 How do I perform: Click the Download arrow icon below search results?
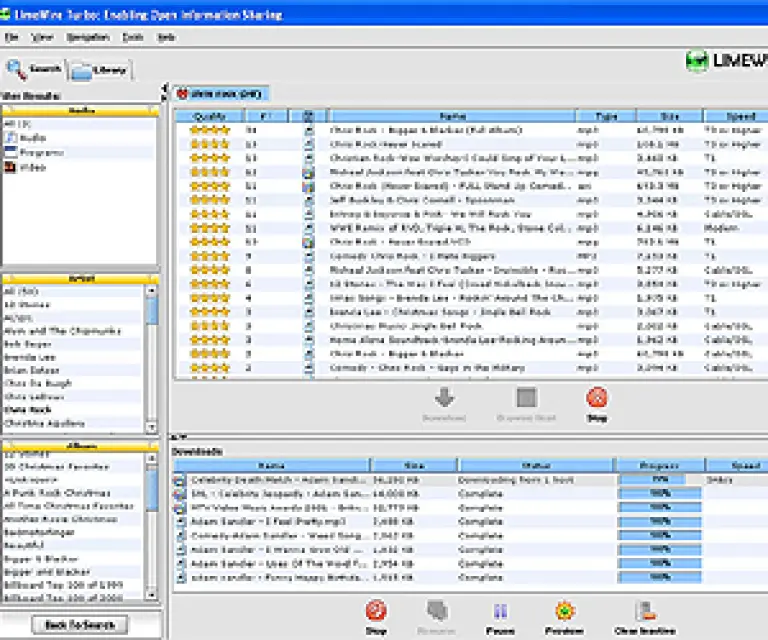pos(444,398)
